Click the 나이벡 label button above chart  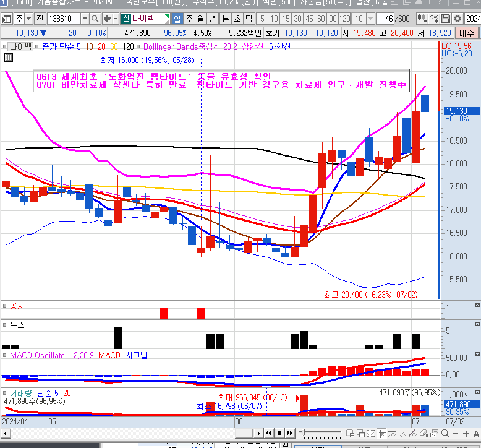tap(20, 46)
